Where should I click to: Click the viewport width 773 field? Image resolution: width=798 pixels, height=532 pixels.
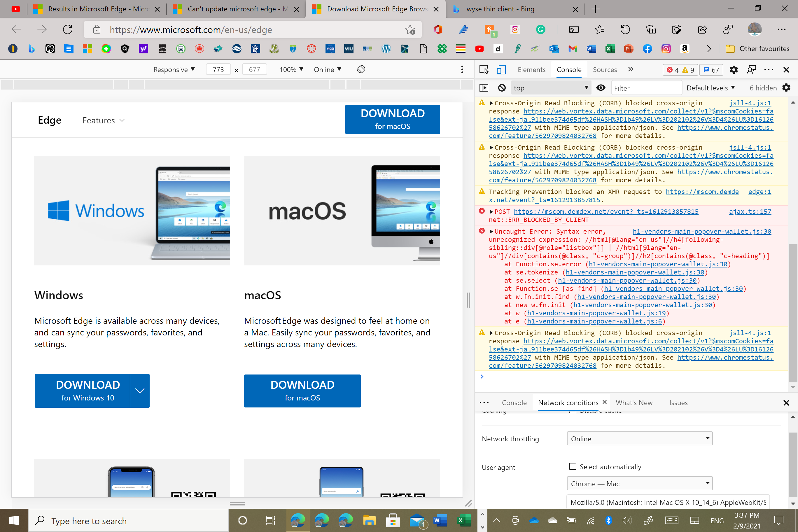(x=218, y=69)
